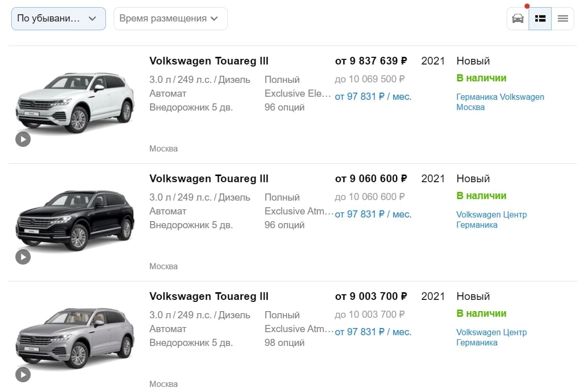Open Touareg listing priced from 9 003 700 ₽

point(209,296)
